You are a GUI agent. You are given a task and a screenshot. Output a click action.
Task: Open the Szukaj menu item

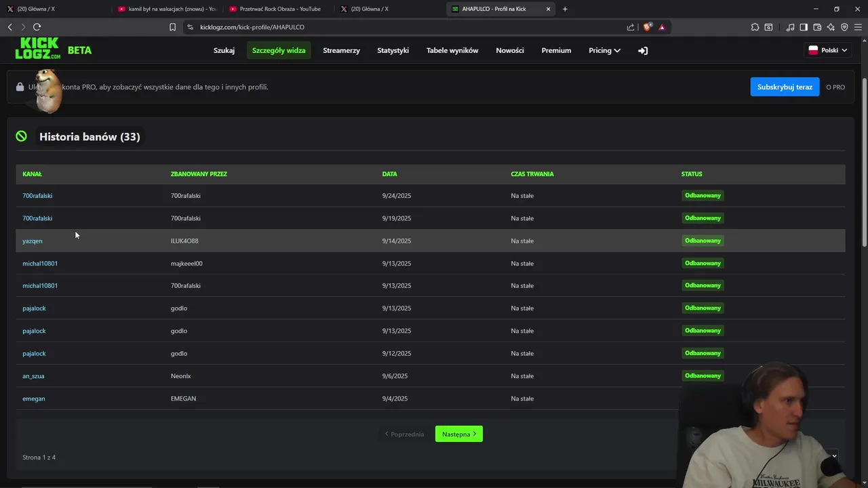pos(224,50)
